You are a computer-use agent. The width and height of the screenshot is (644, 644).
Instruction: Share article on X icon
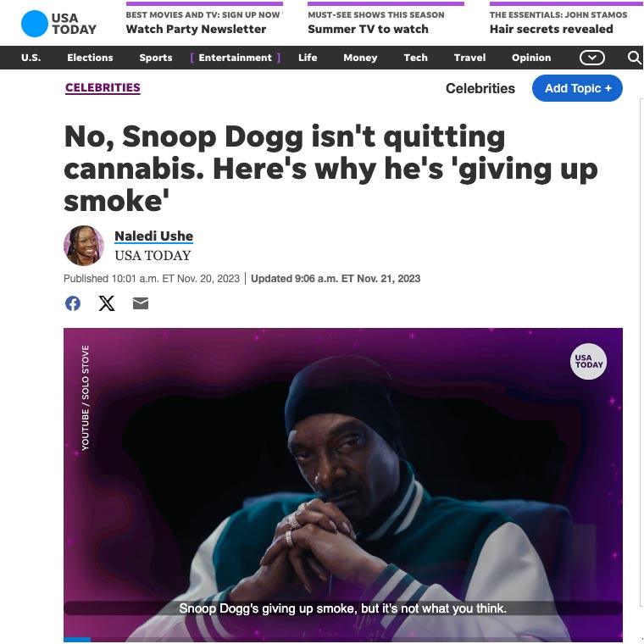coord(107,303)
